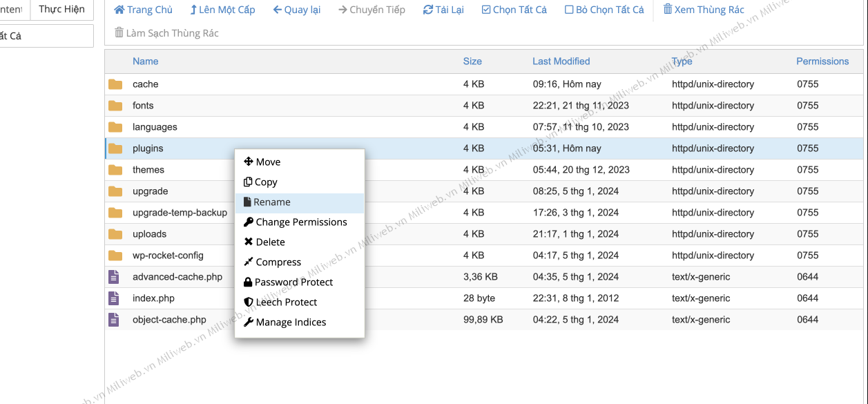Navigate up with Lên Một Cấp link
This screenshot has height=404, width=868.
click(x=222, y=10)
